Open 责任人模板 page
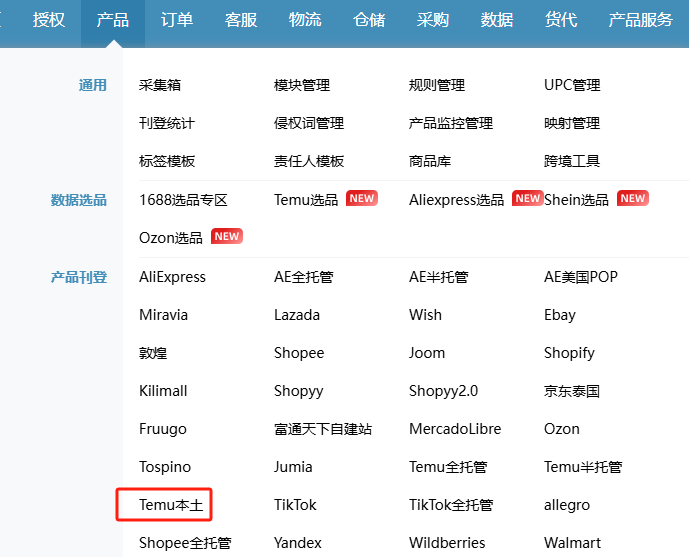The image size is (689, 557). coord(309,161)
